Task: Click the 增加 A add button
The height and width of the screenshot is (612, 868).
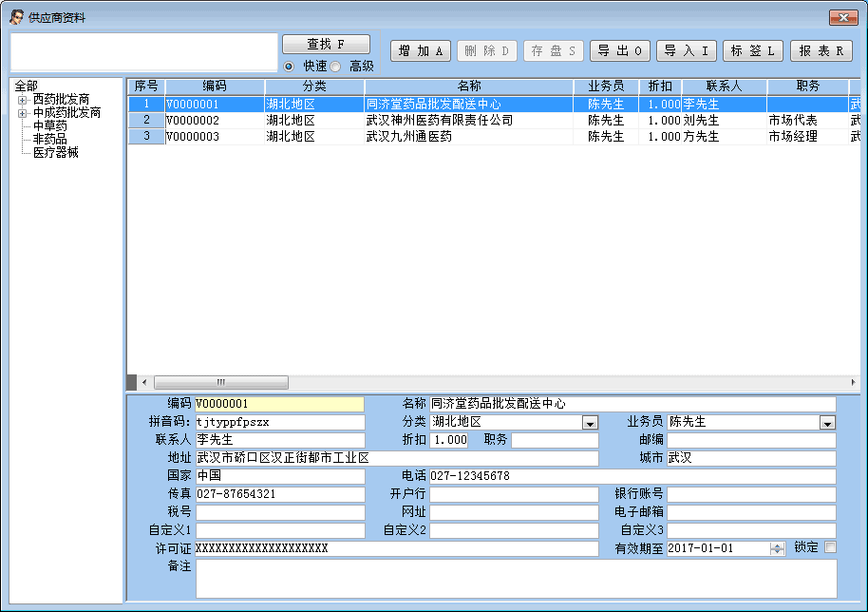Action: 421,51
